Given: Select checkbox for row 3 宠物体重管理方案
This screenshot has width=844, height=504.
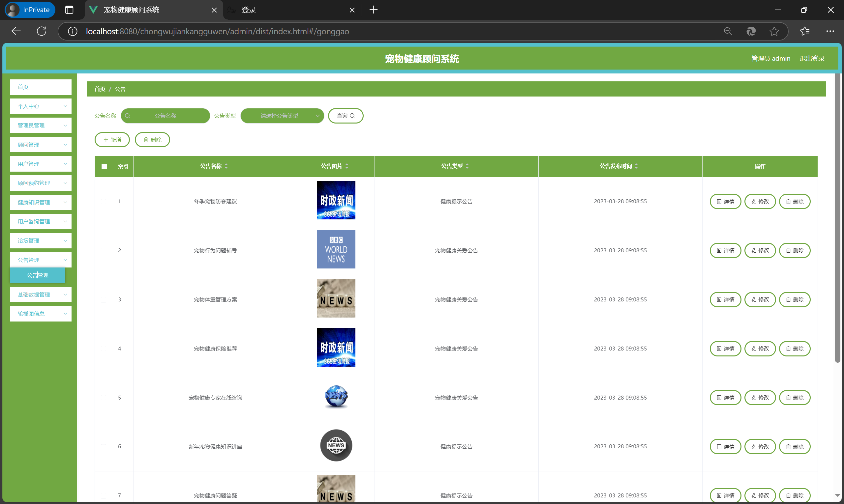Looking at the screenshot, I should click(104, 299).
